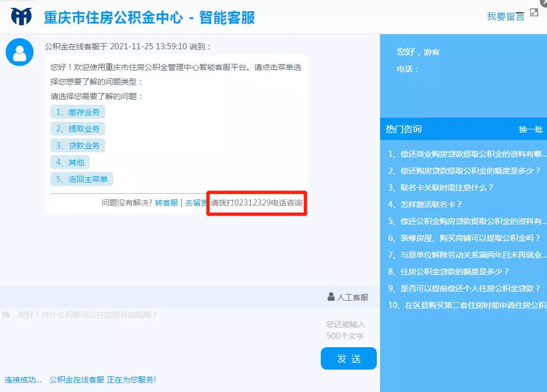Image resolution: width=547 pixels, height=392 pixels.
Task: Click 人工客服 label in chat toolbar
Action: [x=353, y=297]
